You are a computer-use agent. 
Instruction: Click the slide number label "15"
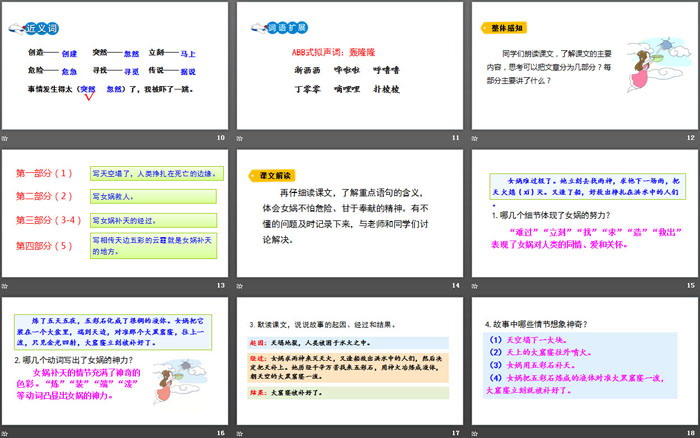point(691,285)
